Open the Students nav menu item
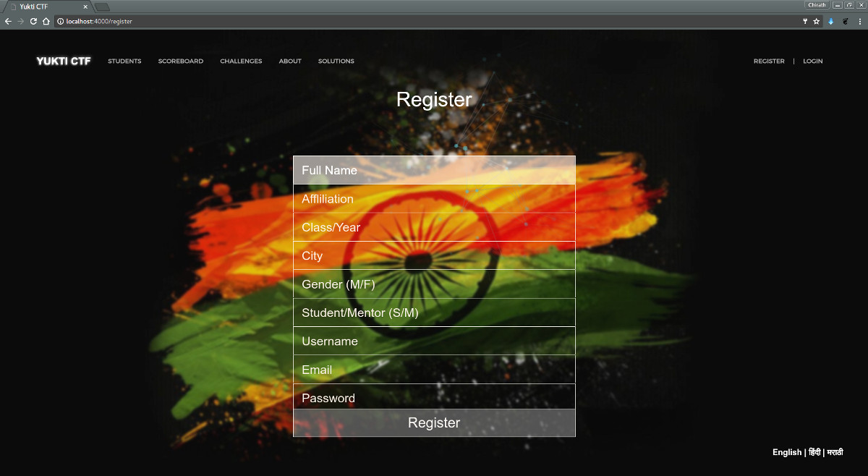 pos(124,61)
